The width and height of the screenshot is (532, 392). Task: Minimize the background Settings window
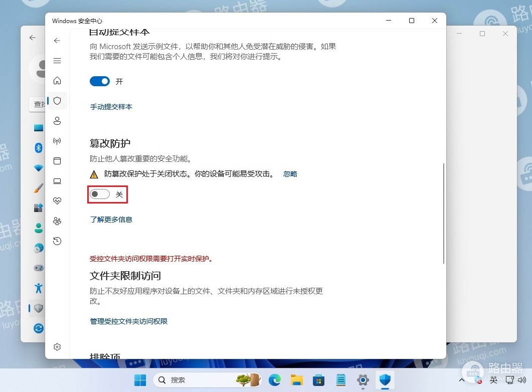[459, 34]
